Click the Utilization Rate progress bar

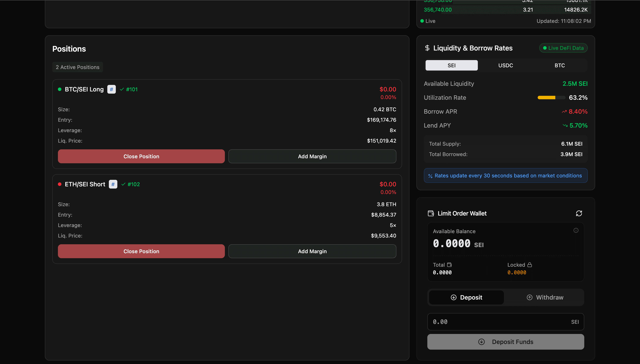pyautogui.click(x=551, y=98)
